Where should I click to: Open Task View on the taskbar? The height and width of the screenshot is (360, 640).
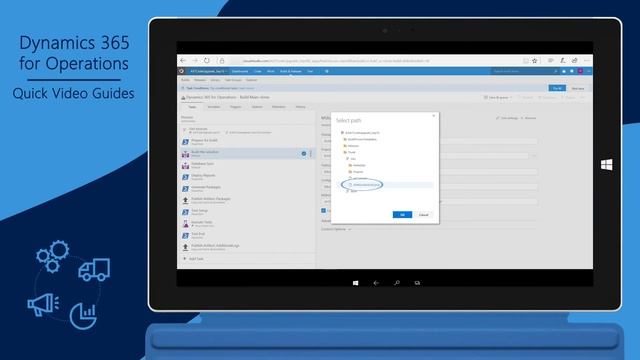417,283
